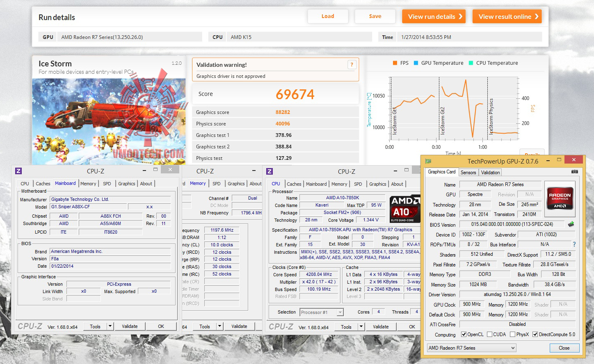Click the BIOS date '01/22/2014'
This screenshot has height=364, width=594.
click(x=110, y=266)
